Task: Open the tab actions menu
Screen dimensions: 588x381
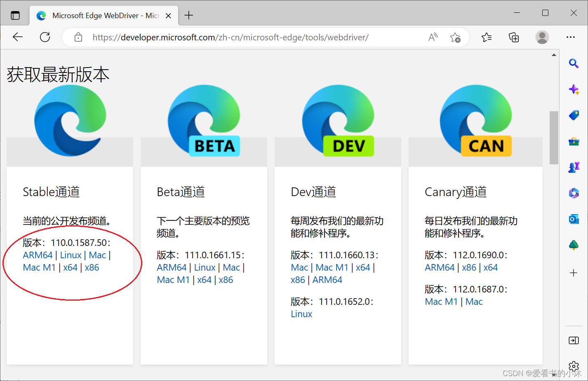Action: click(x=15, y=16)
